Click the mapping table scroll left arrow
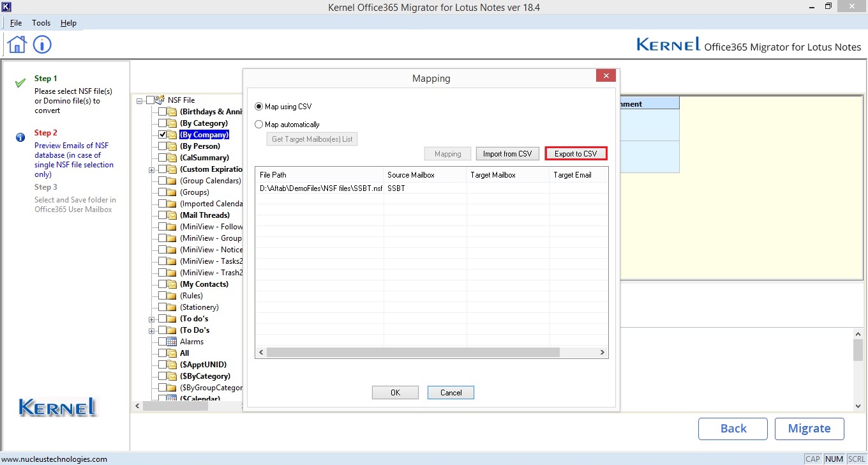Image resolution: width=868 pixels, height=465 pixels. coord(260,353)
